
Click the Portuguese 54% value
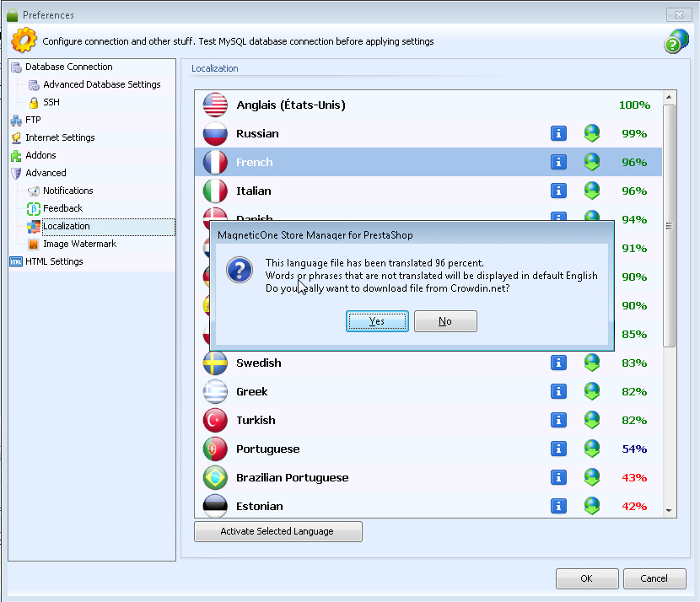click(x=634, y=449)
